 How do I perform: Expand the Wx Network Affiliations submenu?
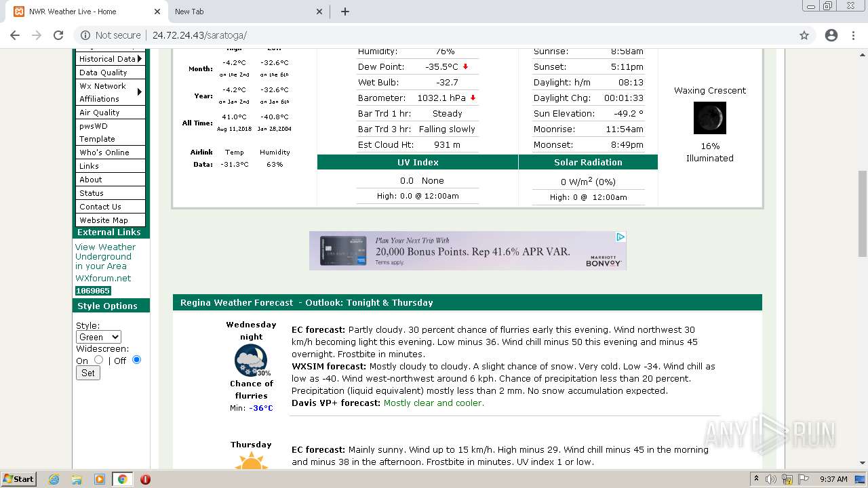pyautogui.click(x=110, y=92)
